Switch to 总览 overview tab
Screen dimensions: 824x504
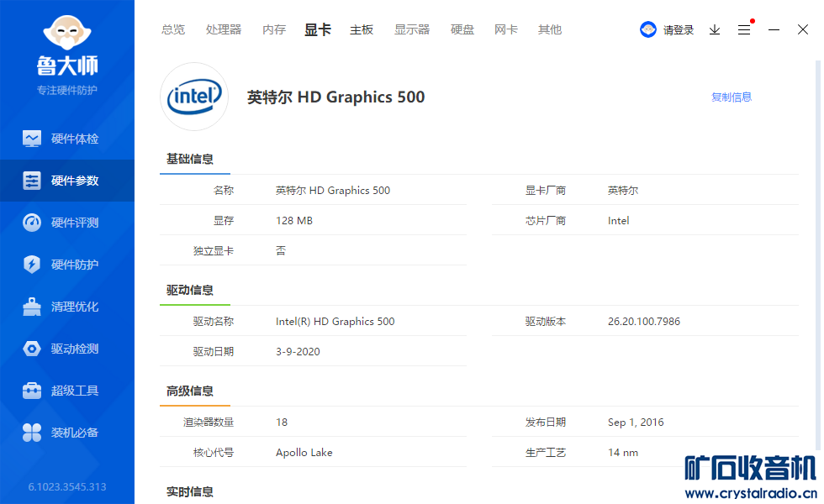point(173,29)
